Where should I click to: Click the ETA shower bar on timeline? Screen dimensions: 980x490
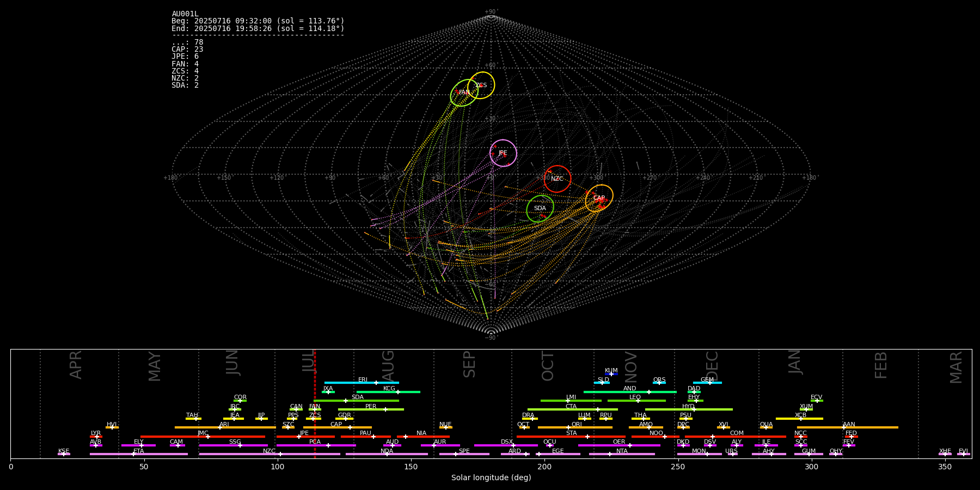click(139, 454)
